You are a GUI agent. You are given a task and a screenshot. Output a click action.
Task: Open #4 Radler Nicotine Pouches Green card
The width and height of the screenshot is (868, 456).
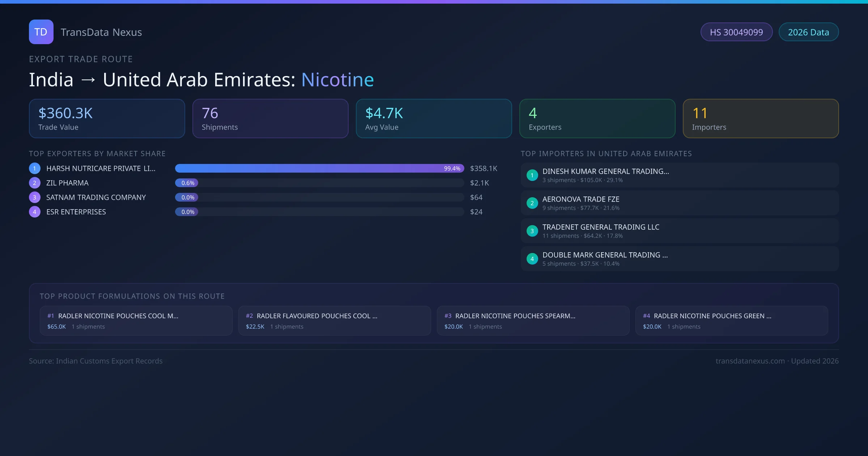tap(731, 321)
